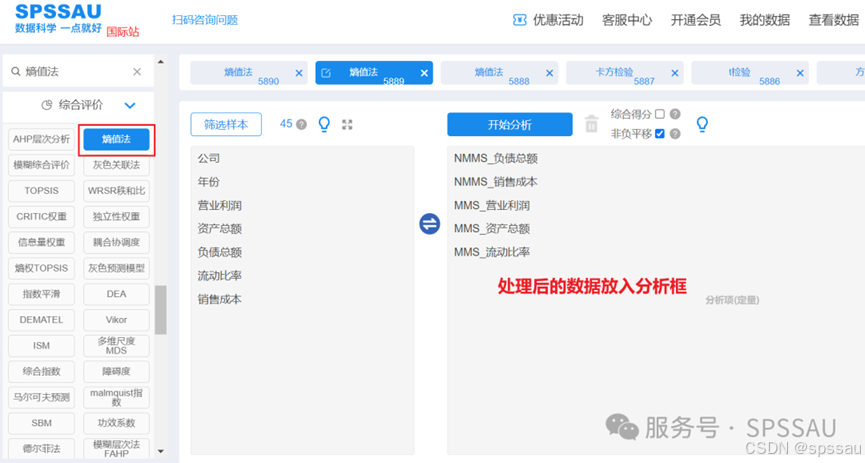Select the AHP层次分析 method

tap(41, 139)
